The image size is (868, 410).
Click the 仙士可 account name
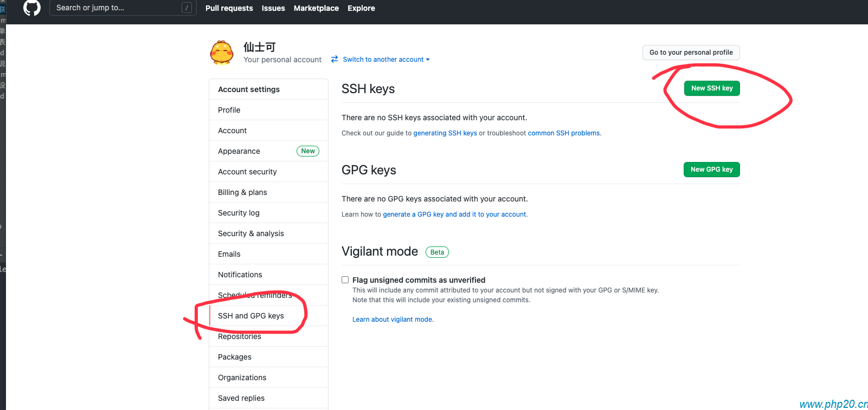pos(260,47)
